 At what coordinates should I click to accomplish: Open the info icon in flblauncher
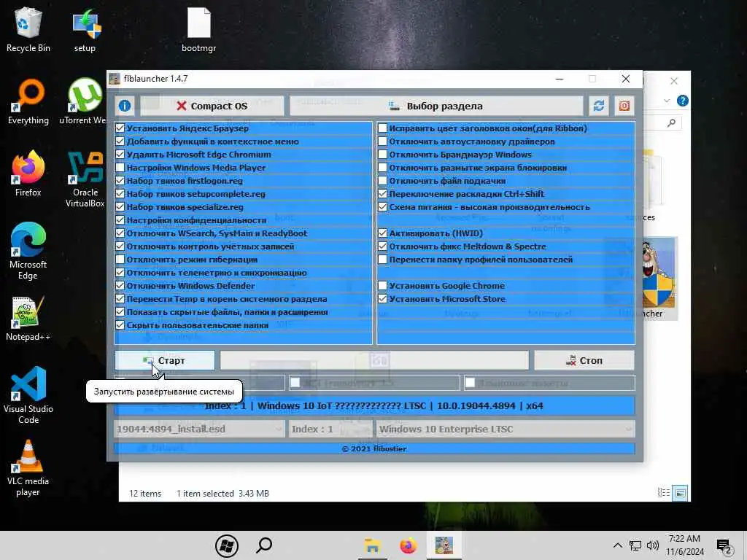pyautogui.click(x=125, y=106)
